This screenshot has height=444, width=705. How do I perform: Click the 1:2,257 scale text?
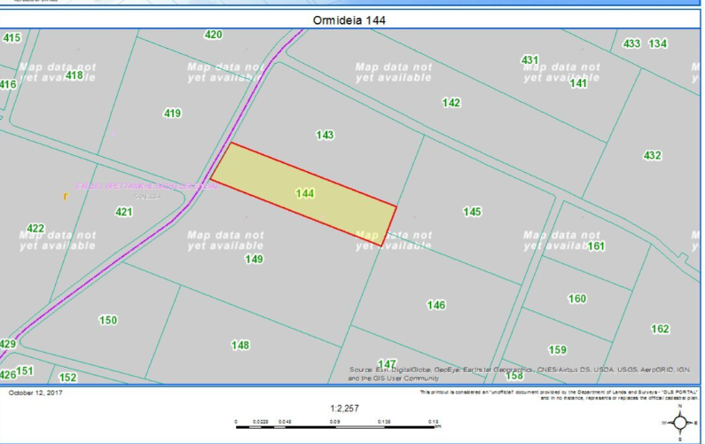point(343,408)
